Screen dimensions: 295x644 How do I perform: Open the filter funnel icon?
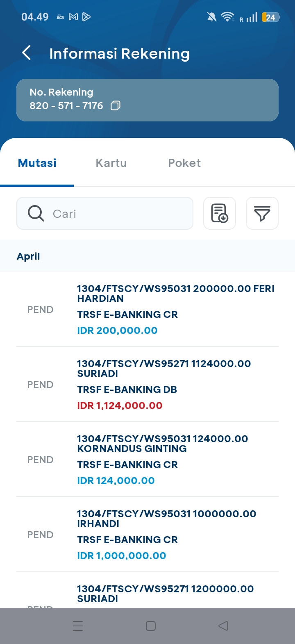262,213
